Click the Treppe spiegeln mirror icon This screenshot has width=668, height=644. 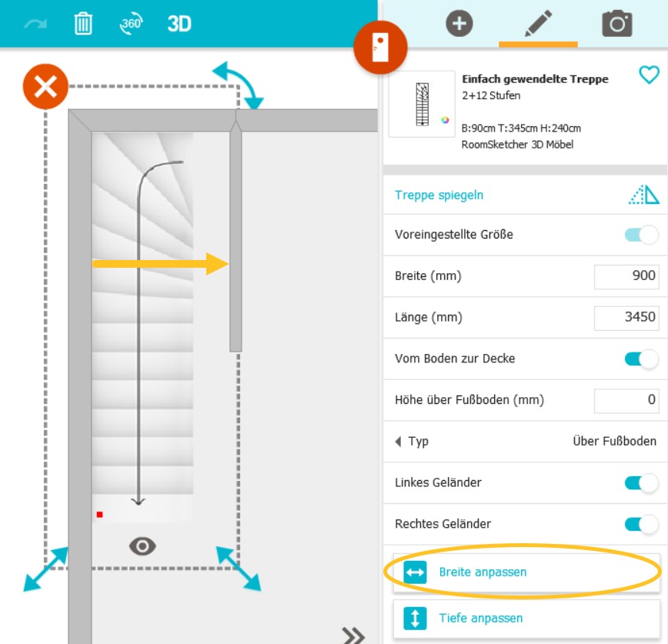point(643,195)
